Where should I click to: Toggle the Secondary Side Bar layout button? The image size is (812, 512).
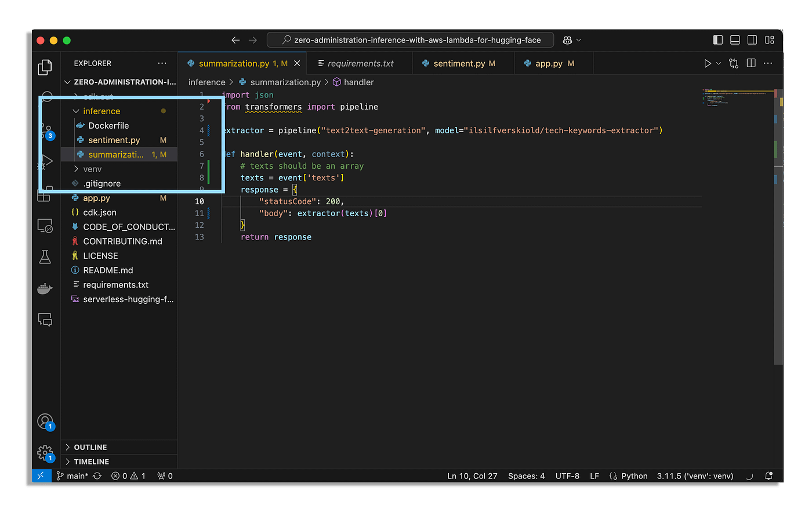click(752, 40)
